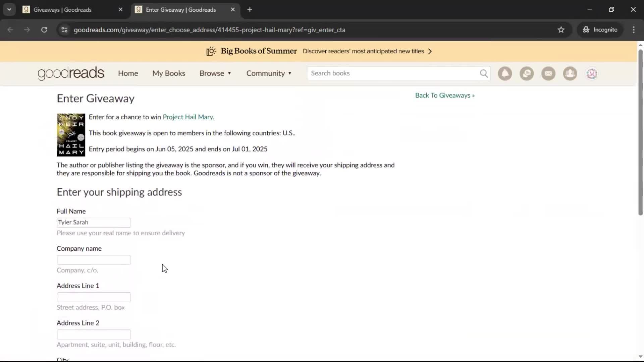Close the Giveaways | Goodreads tab

(x=120, y=10)
